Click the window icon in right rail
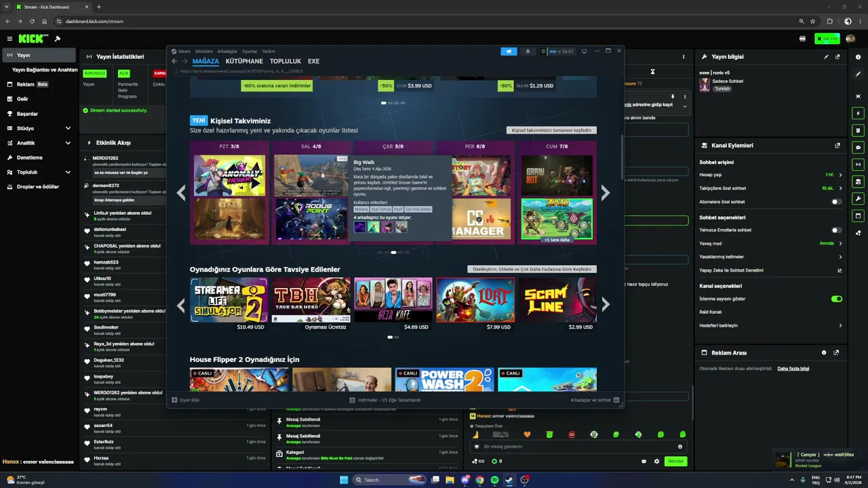The image size is (868, 488). pos(859,216)
